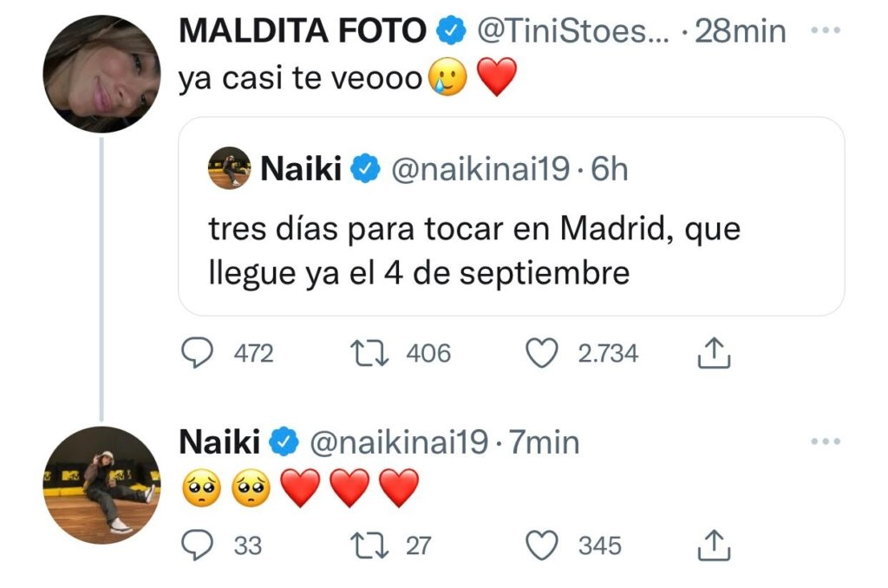
Task: Open the 7min timestamp link
Action: 544,442
